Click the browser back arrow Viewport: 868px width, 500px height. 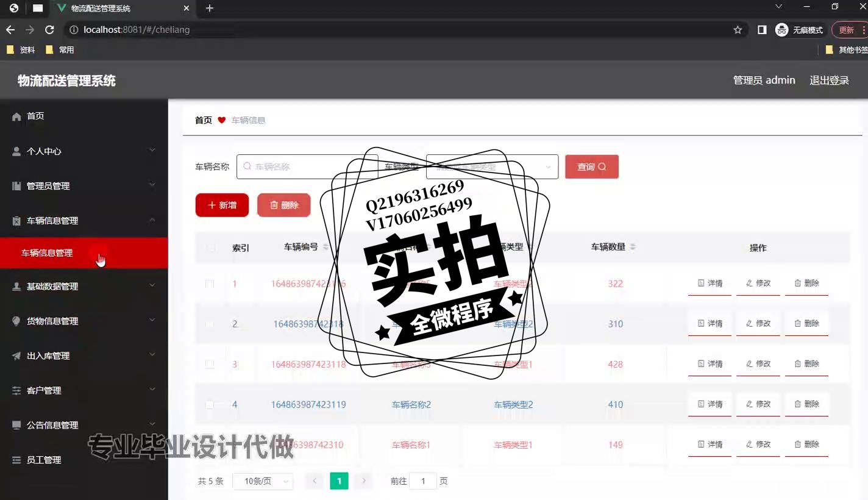click(x=10, y=30)
